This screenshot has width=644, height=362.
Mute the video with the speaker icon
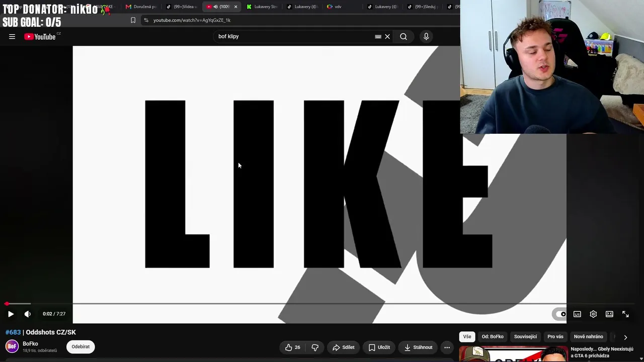pyautogui.click(x=28, y=314)
